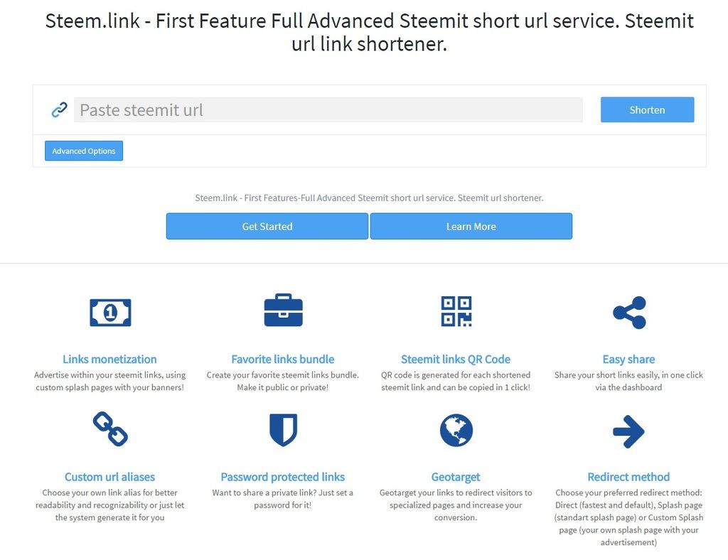Click the briefcase Favorite links bundle icon
This screenshot has height=560, width=728.
point(283,311)
